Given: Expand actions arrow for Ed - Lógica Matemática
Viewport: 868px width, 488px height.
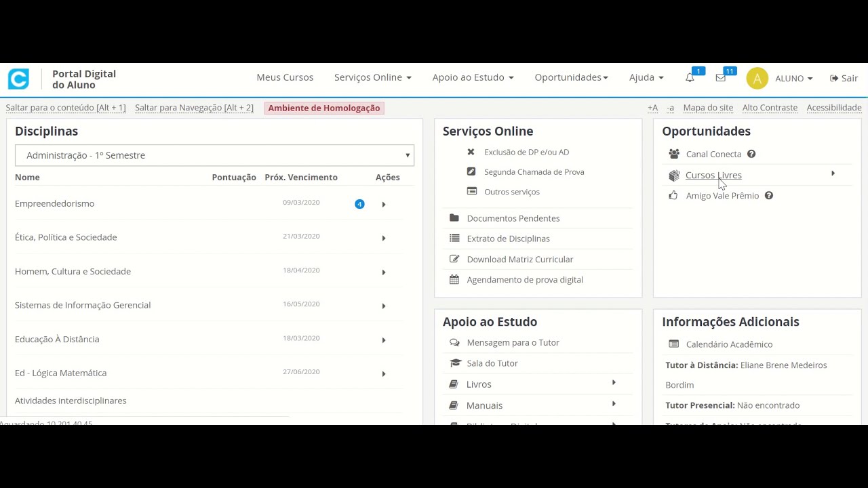Looking at the screenshot, I should coord(384,374).
